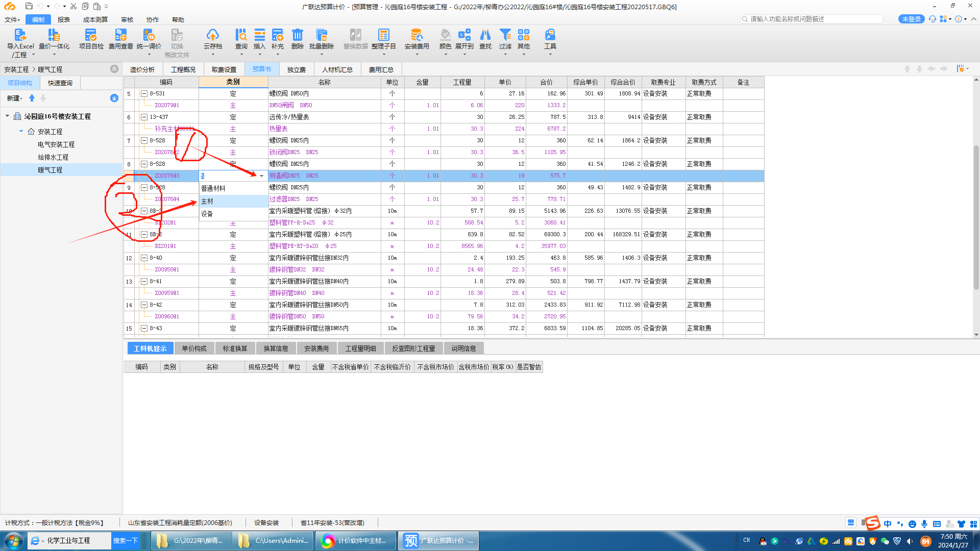Open the 单价构成 bottom tab
This screenshot has width=980, height=551.
click(x=194, y=348)
